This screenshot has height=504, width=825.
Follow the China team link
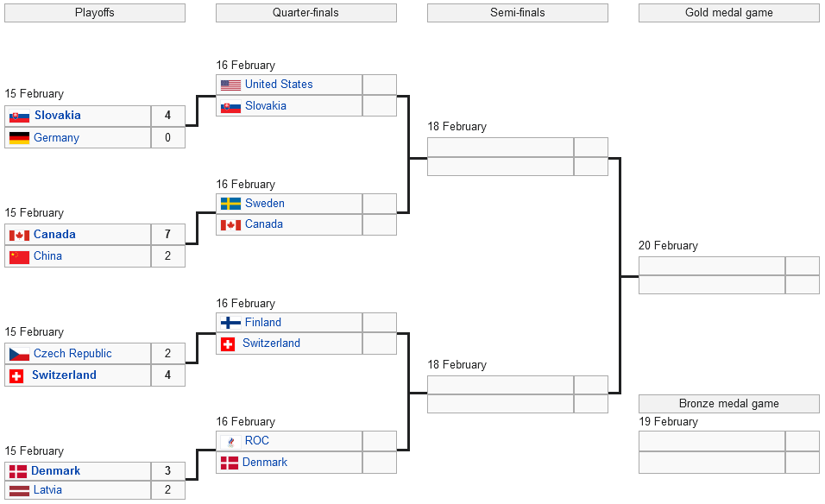click(47, 256)
